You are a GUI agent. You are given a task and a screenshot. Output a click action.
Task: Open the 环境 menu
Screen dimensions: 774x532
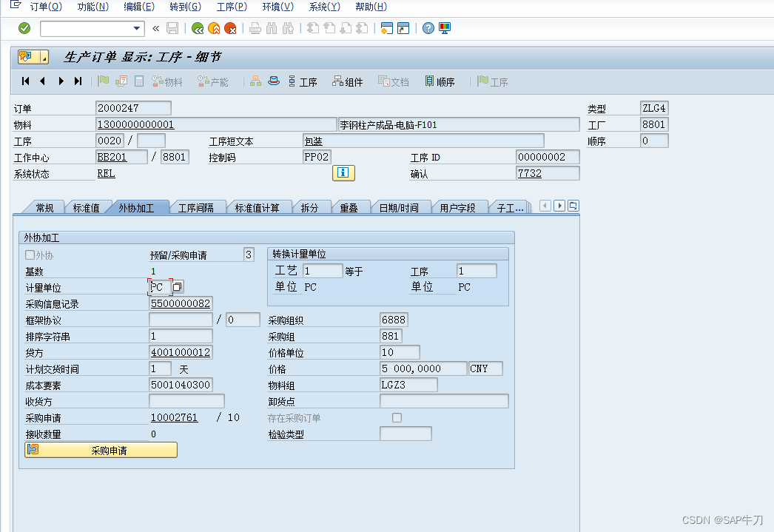click(278, 7)
